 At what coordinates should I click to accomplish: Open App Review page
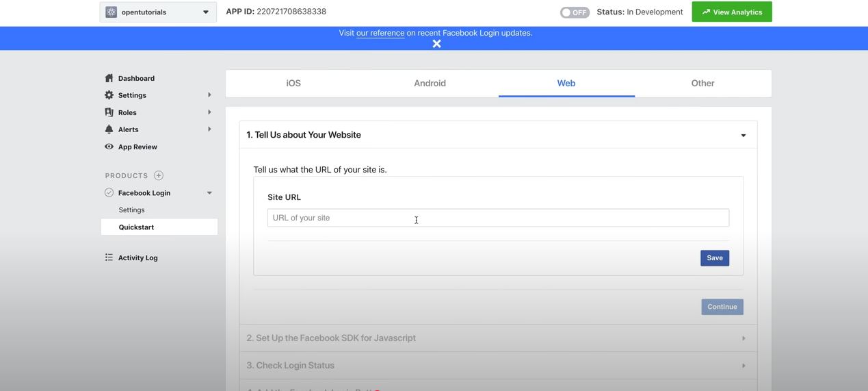click(137, 147)
